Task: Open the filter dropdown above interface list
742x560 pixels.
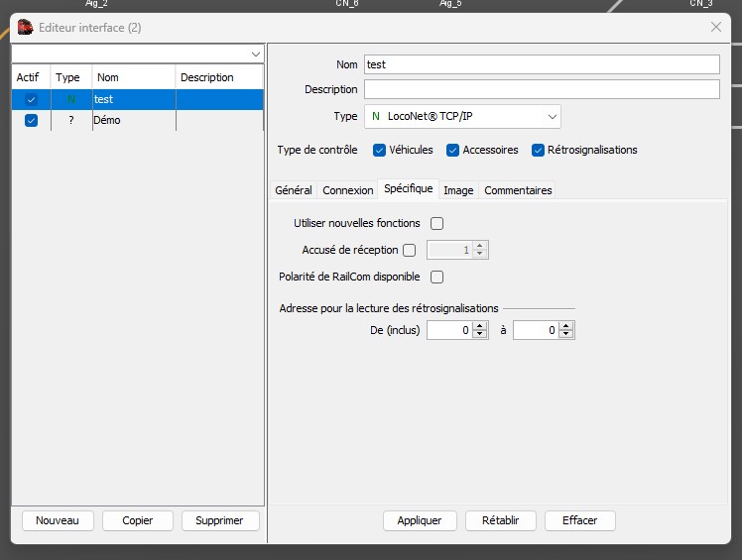Action: tap(256, 54)
